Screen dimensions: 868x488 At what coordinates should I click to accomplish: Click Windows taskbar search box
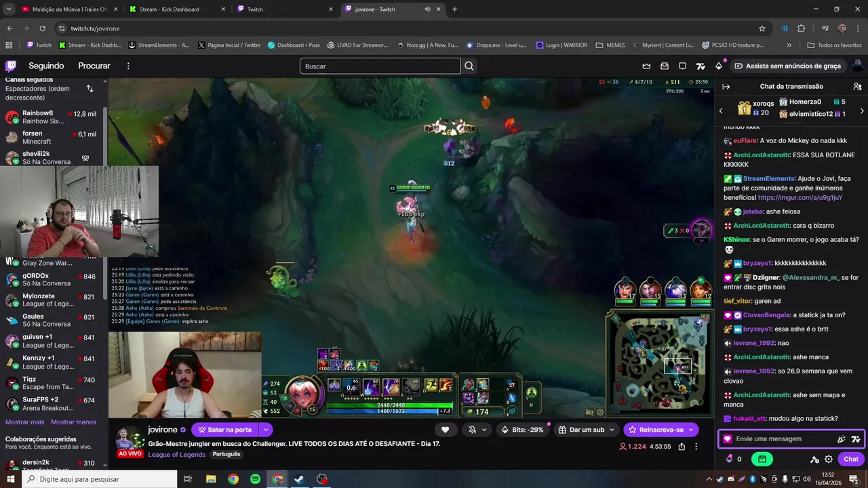pyautogui.click(x=100, y=479)
